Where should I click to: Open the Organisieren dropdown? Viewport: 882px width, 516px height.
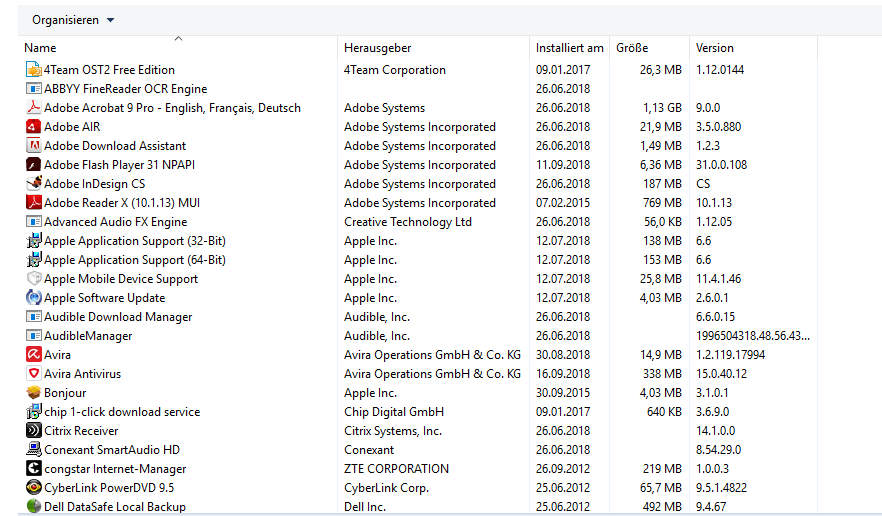[73, 20]
